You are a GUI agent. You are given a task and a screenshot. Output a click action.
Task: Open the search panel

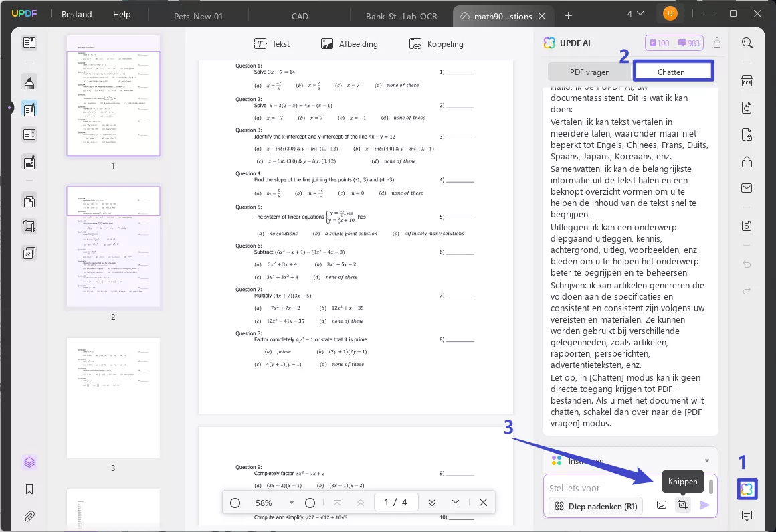[x=747, y=42]
